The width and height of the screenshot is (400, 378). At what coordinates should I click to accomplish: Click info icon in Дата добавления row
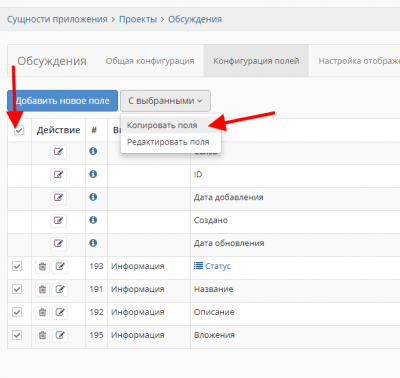[x=93, y=197]
